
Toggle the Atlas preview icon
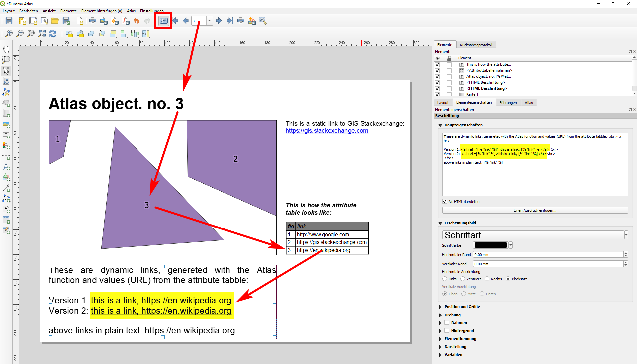coord(163,21)
